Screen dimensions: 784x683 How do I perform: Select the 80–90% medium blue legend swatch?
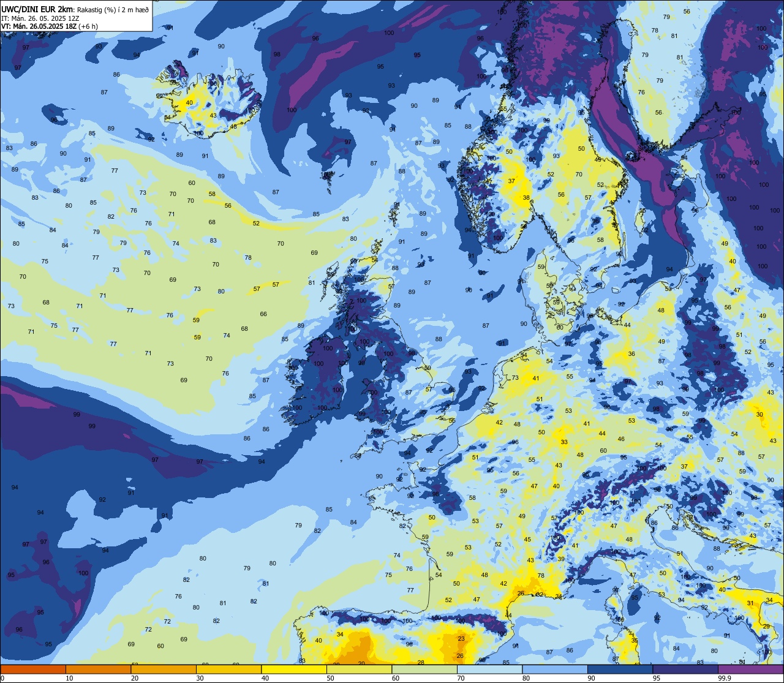tap(555, 669)
